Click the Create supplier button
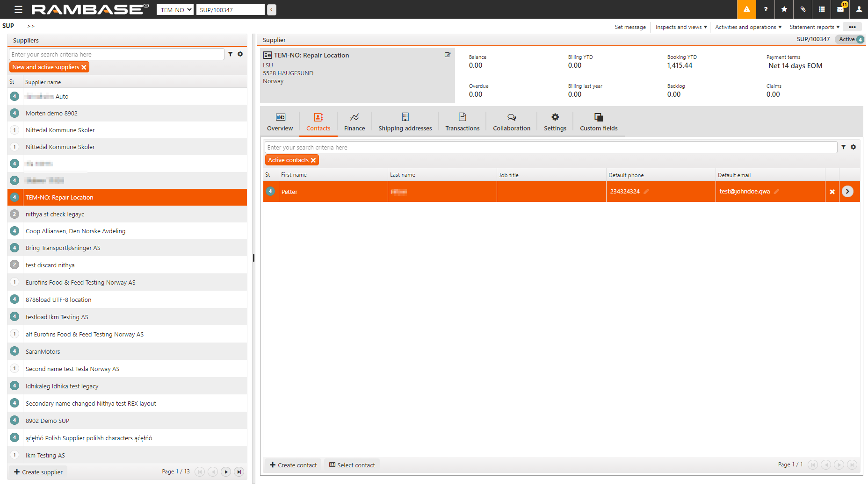This screenshot has height=486, width=868. 38,472
